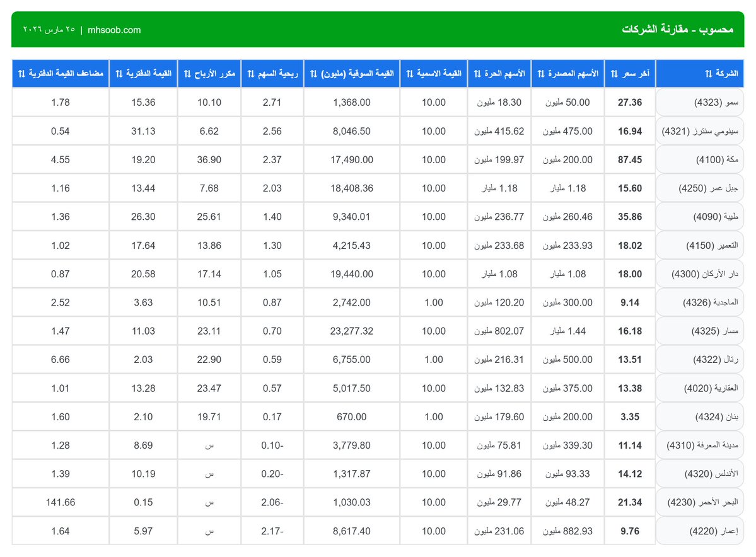756x557 pixels.
Task: Click book multiple 6.66 in رتال row
Action: [x=61, y=359]
